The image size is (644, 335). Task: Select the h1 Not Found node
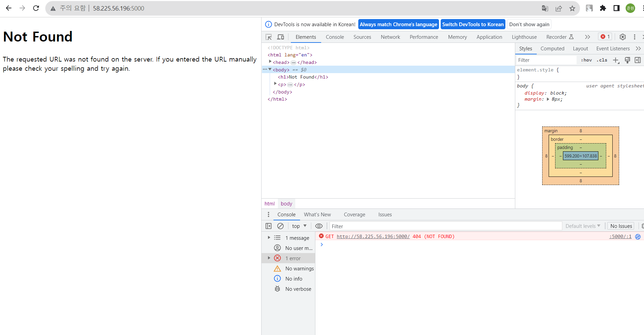click(x=303, y=77)
